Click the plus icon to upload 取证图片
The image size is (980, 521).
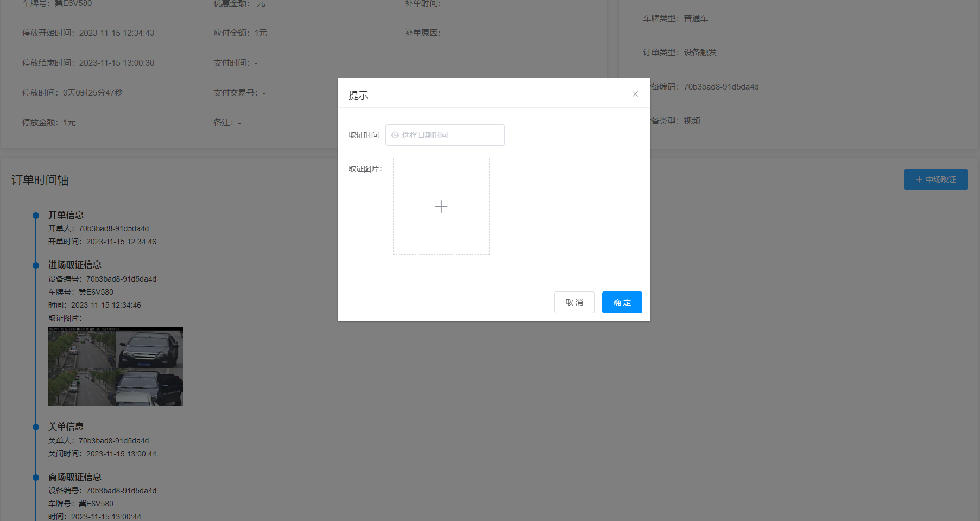(441, 206)
